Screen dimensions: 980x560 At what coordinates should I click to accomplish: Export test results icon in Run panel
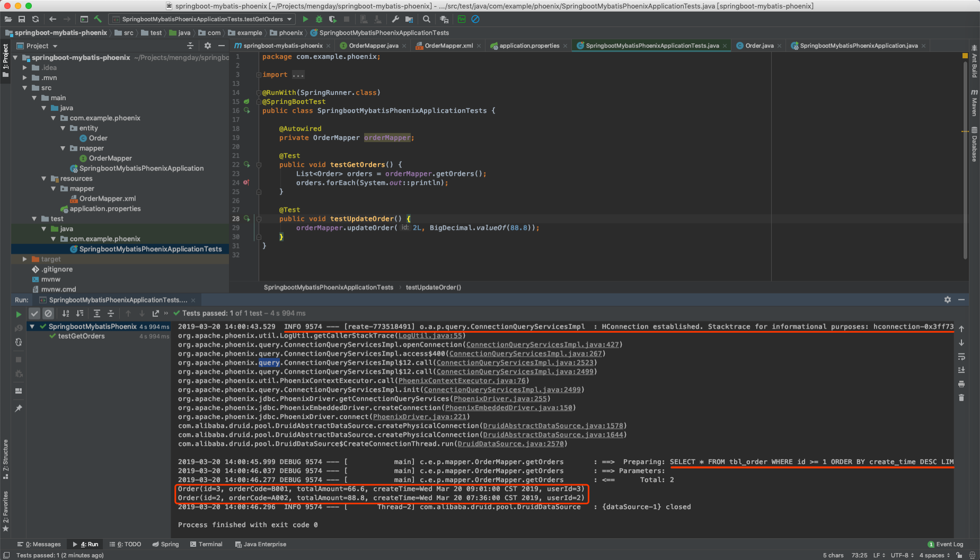[x=155, y=314]
